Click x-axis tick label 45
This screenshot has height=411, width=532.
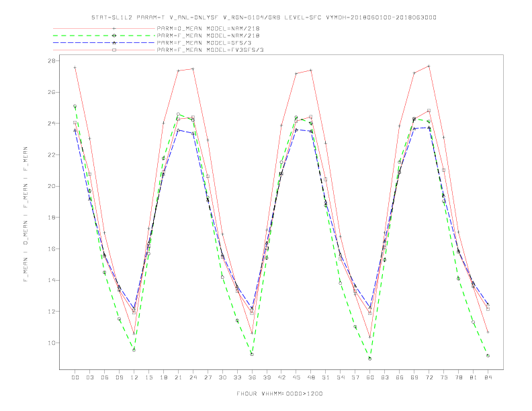click(296, 377)
